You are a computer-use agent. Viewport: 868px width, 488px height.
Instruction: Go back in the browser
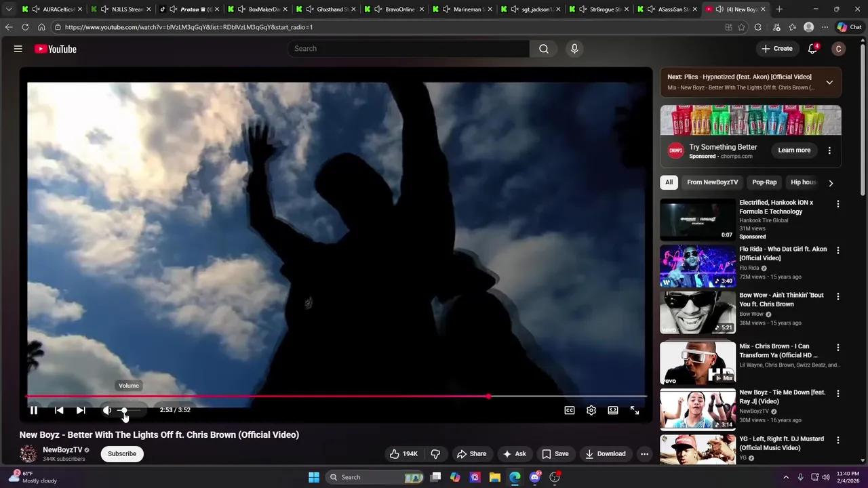click(9, 27)
